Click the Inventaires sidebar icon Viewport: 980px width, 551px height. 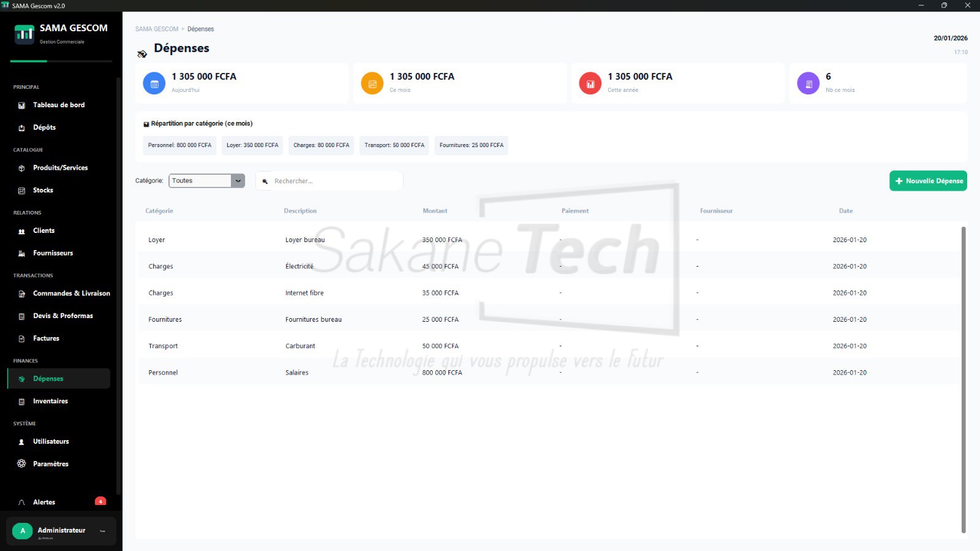coord(21,401)
